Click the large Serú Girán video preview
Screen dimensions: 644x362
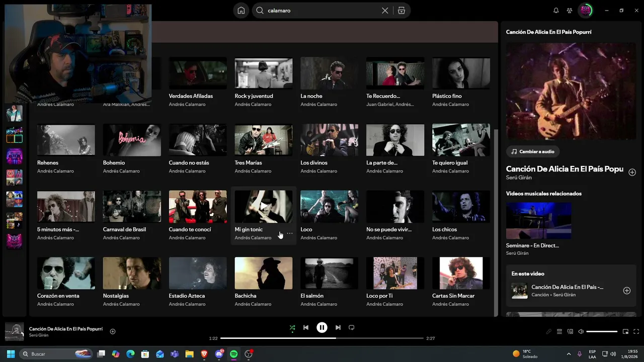(571, 90)
